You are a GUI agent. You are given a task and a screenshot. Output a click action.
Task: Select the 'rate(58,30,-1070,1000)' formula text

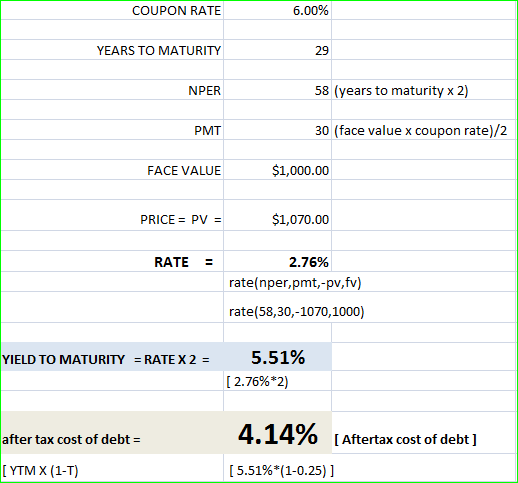(296, 312)
